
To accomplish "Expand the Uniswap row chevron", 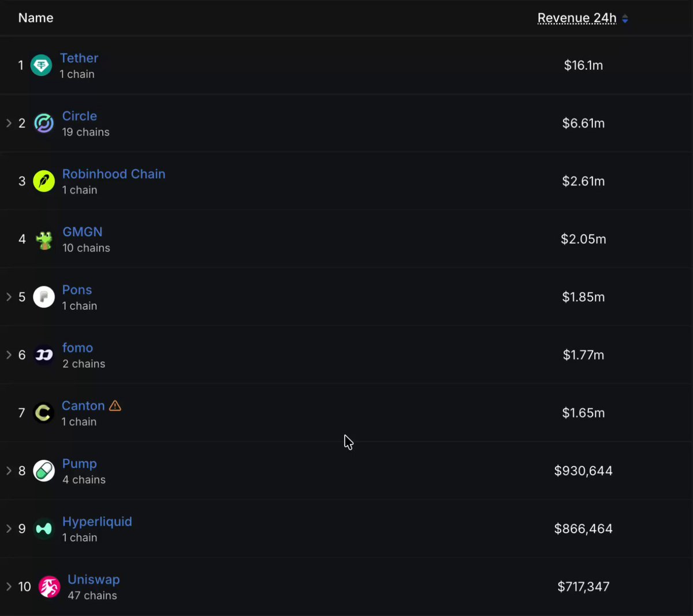I will click(x=9, y=587).
